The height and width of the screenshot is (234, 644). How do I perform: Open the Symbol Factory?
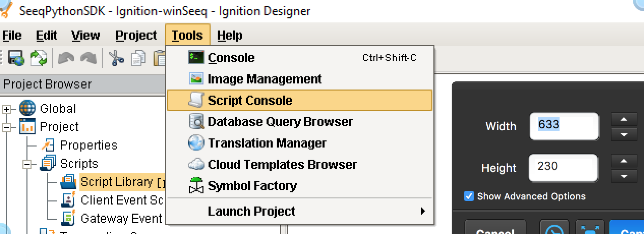252,186
